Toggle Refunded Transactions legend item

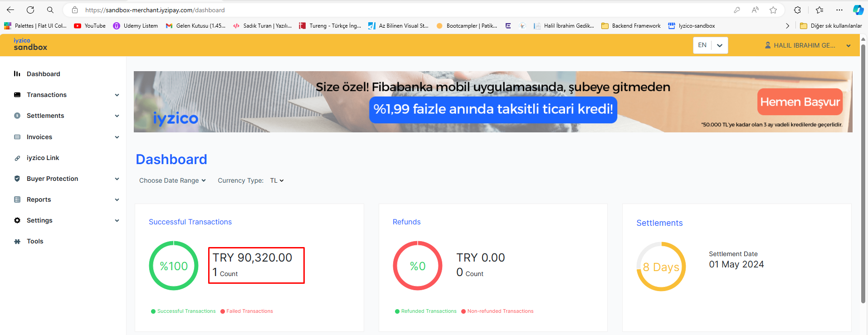point(426,311)
